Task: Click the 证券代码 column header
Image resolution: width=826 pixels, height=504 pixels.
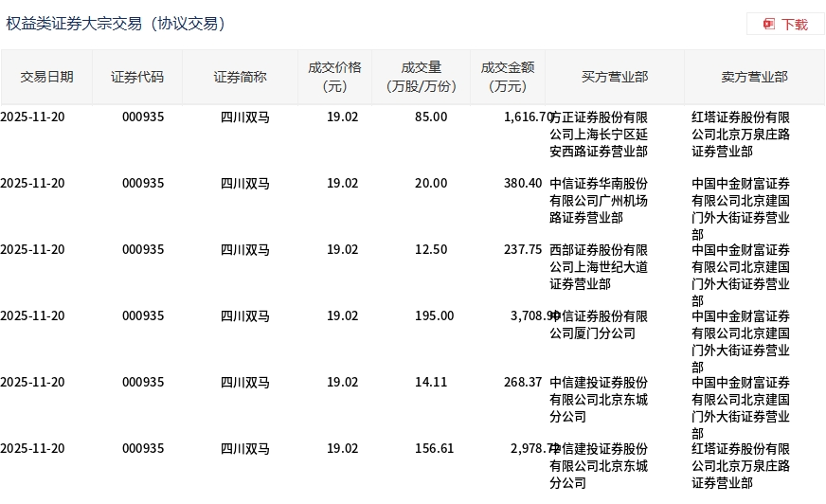Action: click(137, 77)
